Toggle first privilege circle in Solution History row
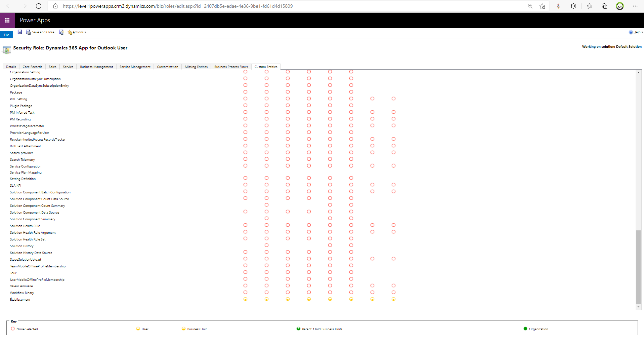644x338 pixels. (266, 245)
